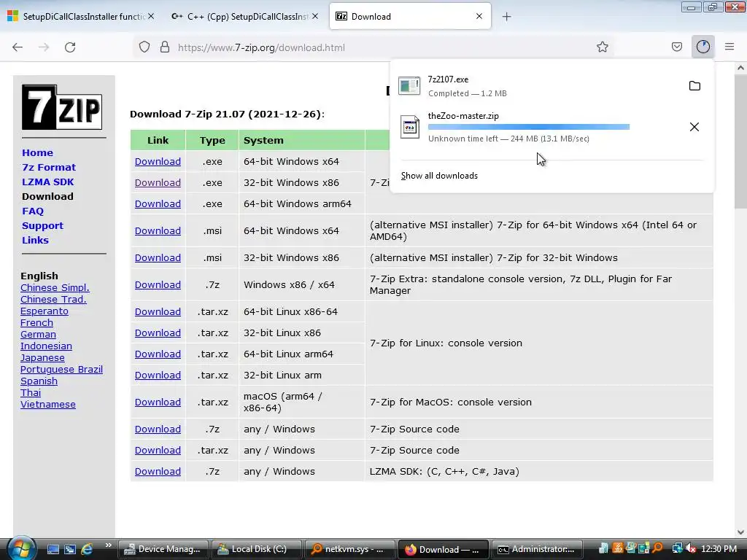Open the FAQ sidebar link
747x560 pixels.
click(33, 211)
